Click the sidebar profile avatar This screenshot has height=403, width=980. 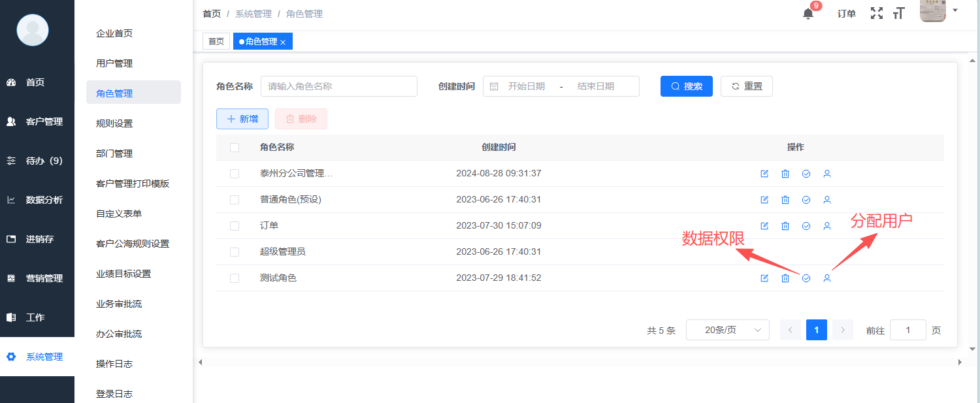(33, 29)
